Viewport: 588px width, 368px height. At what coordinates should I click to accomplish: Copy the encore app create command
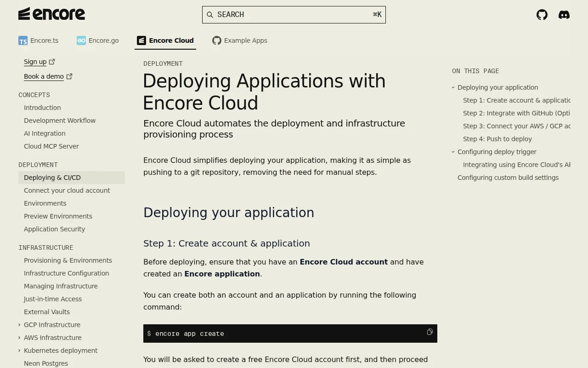430,332
